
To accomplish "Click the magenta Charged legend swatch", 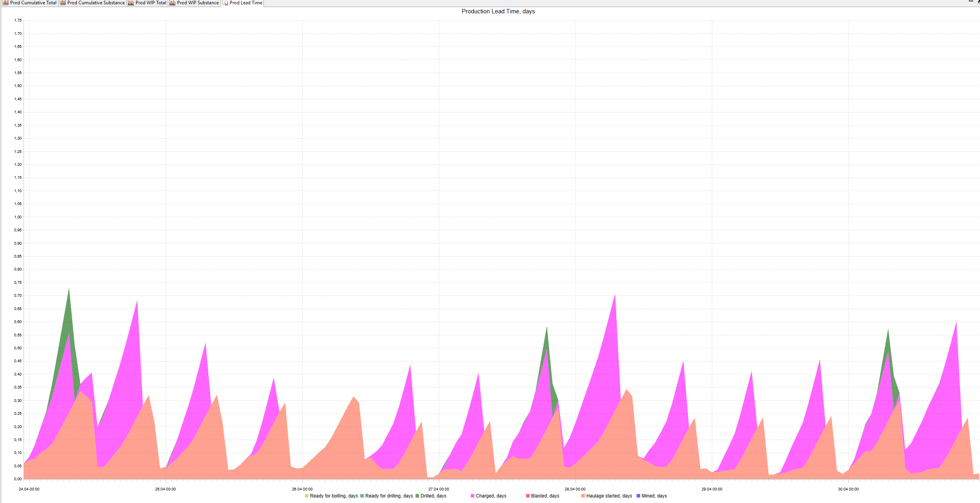I will (x=472, y=496).
